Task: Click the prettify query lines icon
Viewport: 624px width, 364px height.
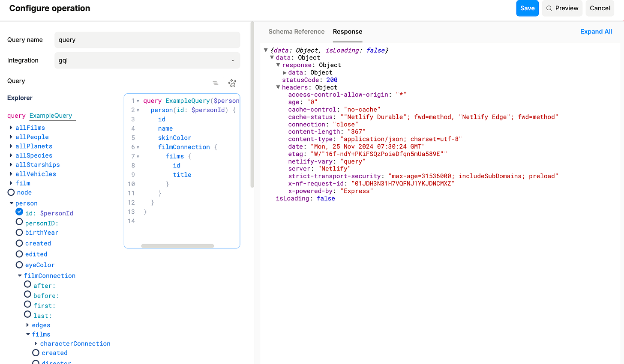Action: pyautogui.click(x=216, y=83)
